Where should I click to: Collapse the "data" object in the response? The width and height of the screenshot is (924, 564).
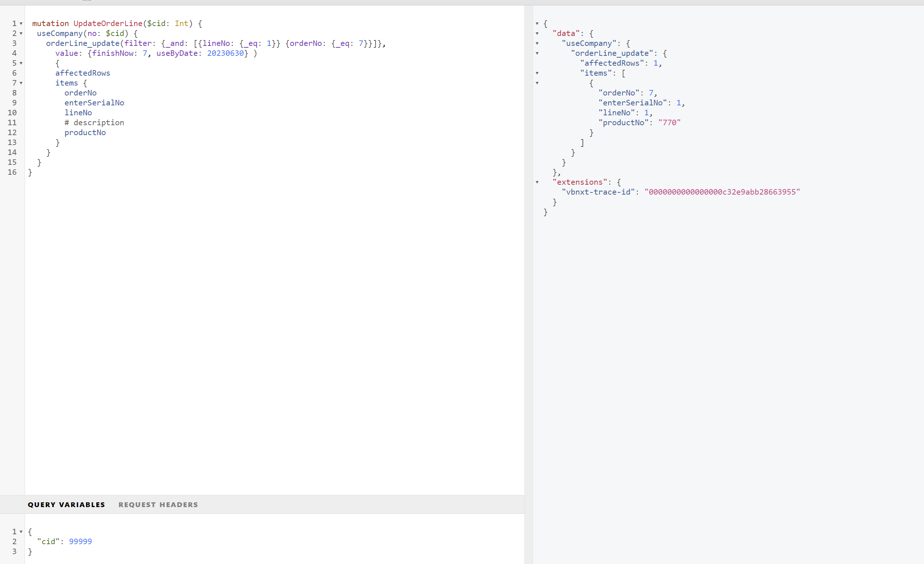(537, 33)
